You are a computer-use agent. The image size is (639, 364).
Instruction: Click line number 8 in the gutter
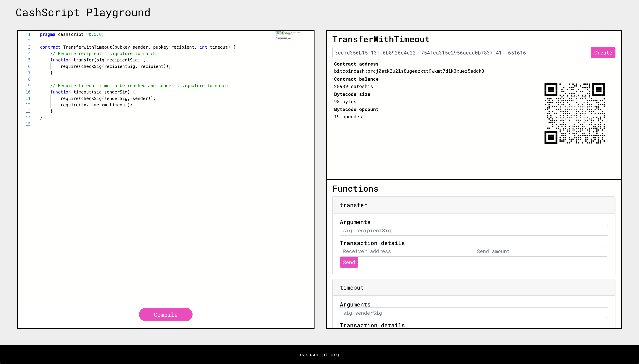tap(29, 79)
